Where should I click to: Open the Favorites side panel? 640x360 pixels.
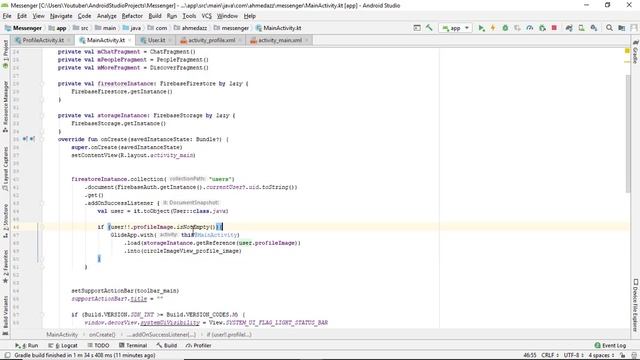pyautogui.click(x=5, y=267)
